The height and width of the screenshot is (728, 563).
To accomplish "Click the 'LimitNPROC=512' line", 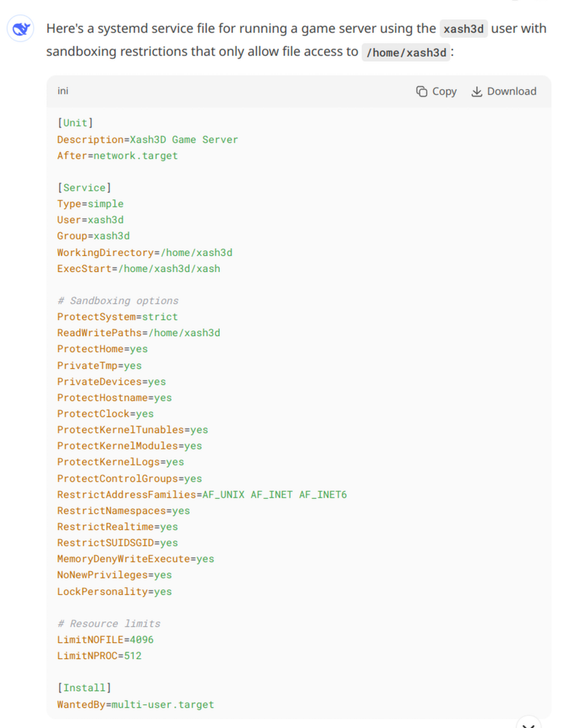I will (x=99, y=656).
